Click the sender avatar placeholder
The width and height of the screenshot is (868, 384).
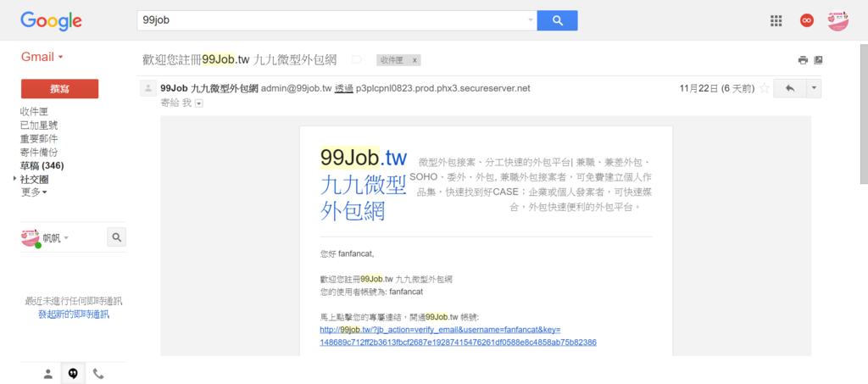(x=147, y=88)
